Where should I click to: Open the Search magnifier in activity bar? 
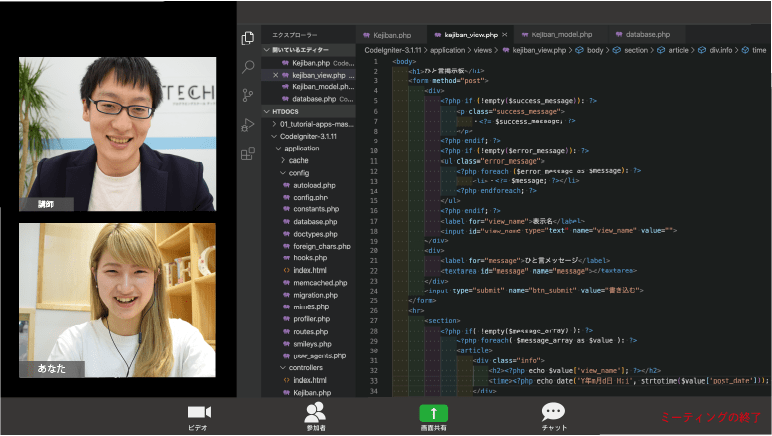pos(248,67)
